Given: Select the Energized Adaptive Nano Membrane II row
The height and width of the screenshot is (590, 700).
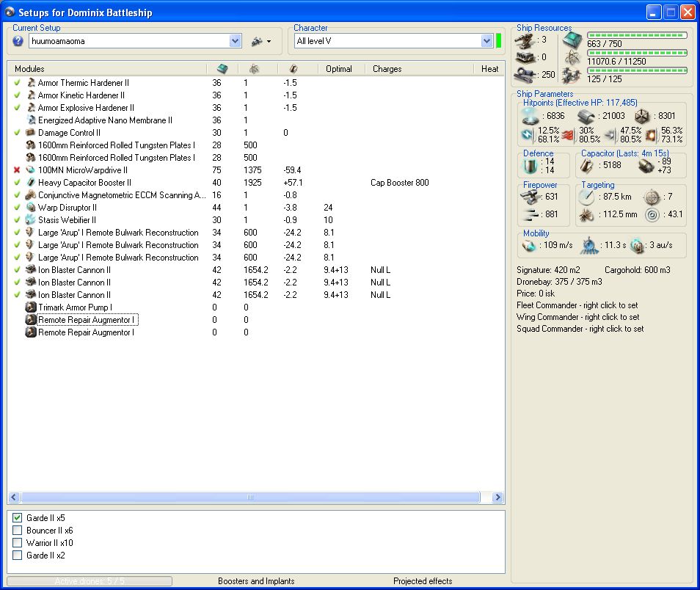Looking at the screenshot, I should click(105, 120).
